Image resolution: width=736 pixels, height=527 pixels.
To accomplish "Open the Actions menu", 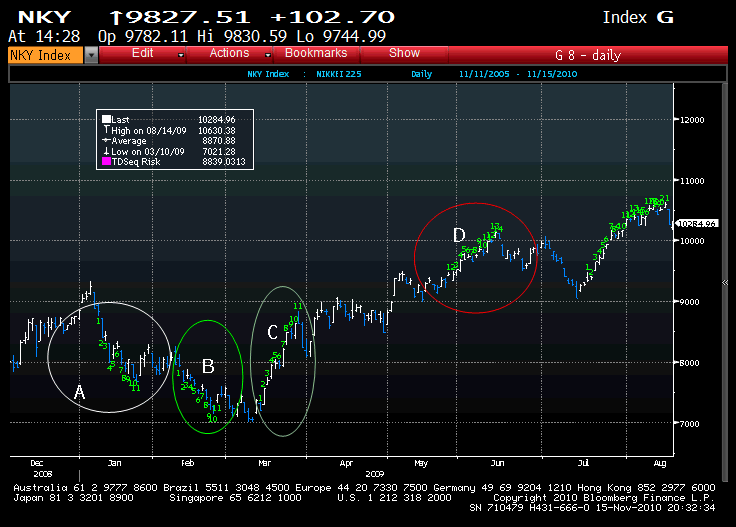I will click(229, 53).
